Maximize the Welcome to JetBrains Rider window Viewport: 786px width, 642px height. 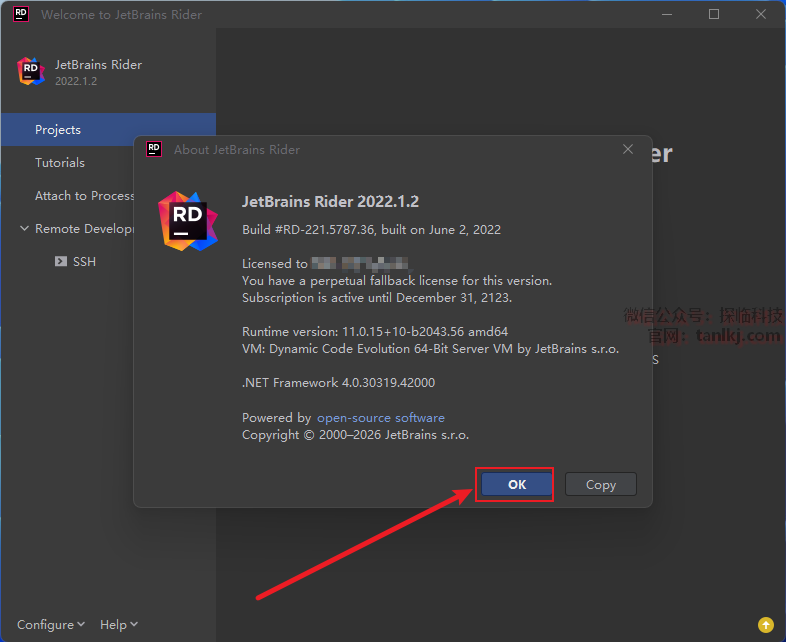pyautogui.click(x=714, y=14)
